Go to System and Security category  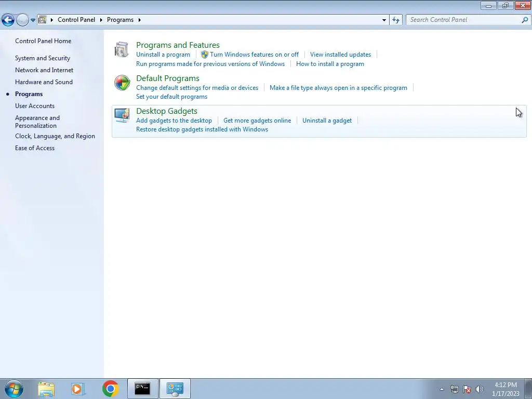click(x=43, y=58)
